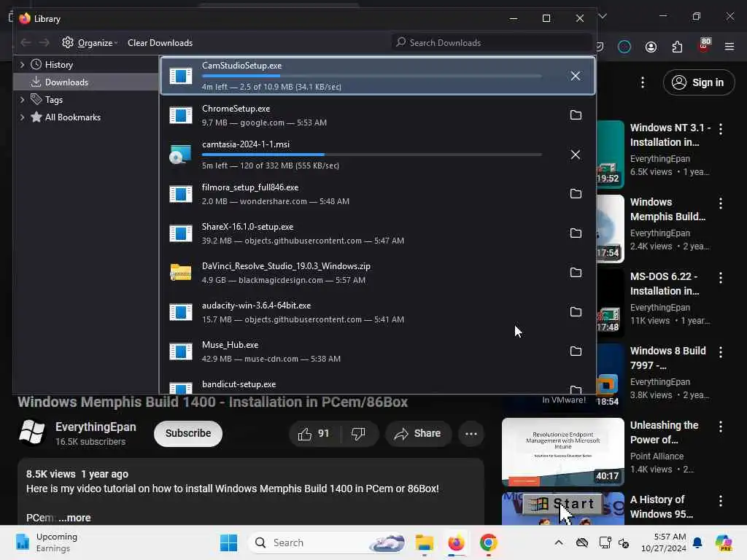Open Google Chrome from the taskbar

pyautogui.click(x=488, y=542)
